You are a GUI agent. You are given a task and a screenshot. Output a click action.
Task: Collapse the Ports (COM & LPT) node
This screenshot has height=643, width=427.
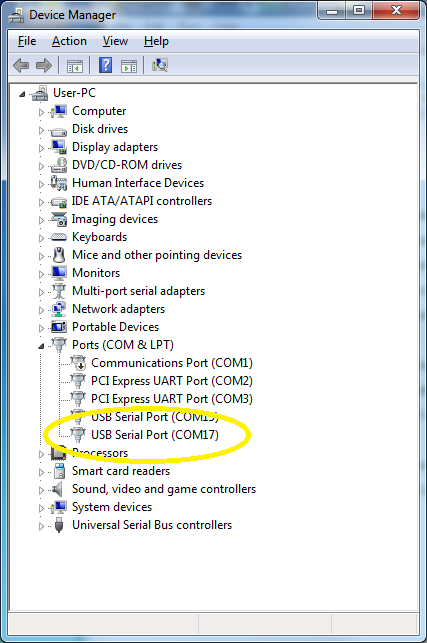coord(41,346)
